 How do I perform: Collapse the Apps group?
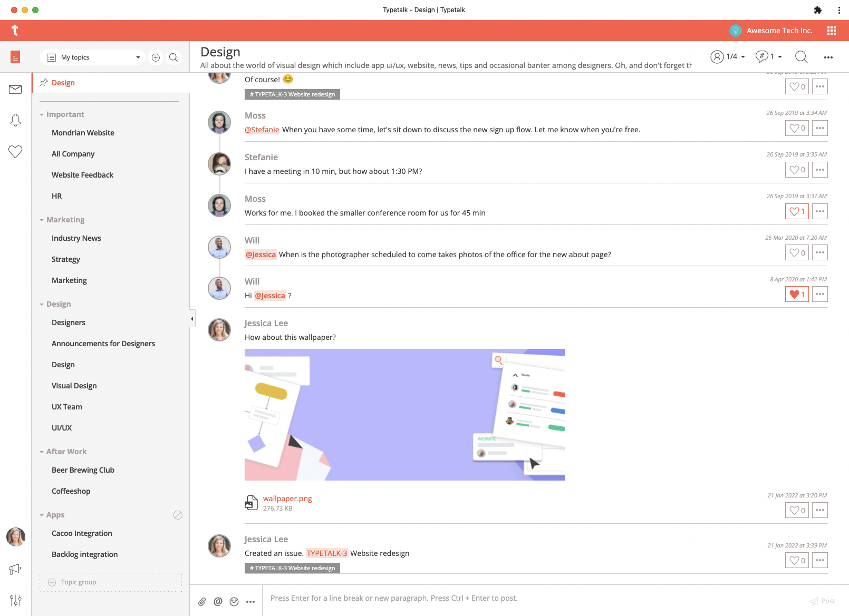tap(52, 515)
